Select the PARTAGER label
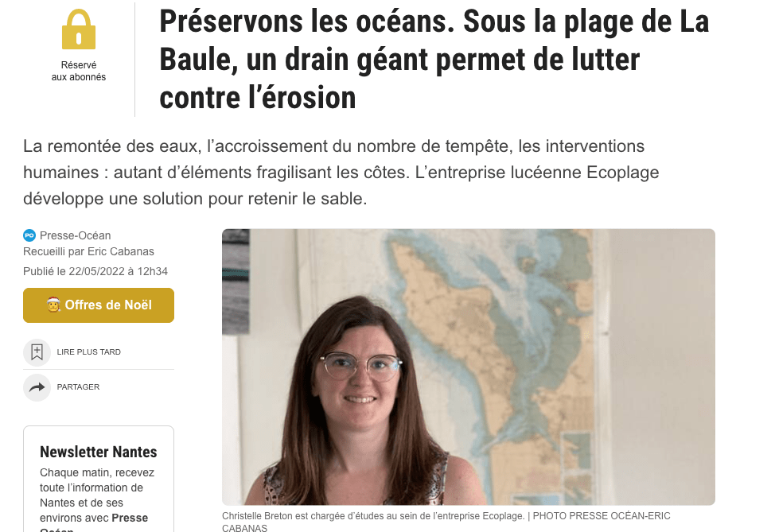 pyautogui.click(x=78, y=387)
